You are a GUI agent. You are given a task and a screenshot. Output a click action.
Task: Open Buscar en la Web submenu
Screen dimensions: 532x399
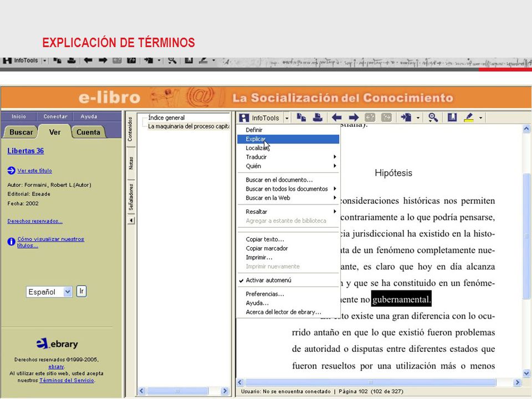pos(288,198)
